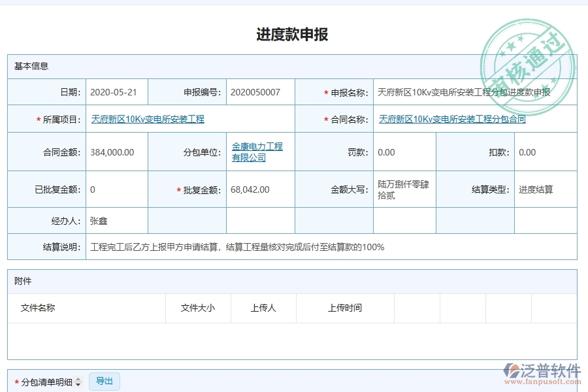Select the 上传时间 column header

point(345,308)
